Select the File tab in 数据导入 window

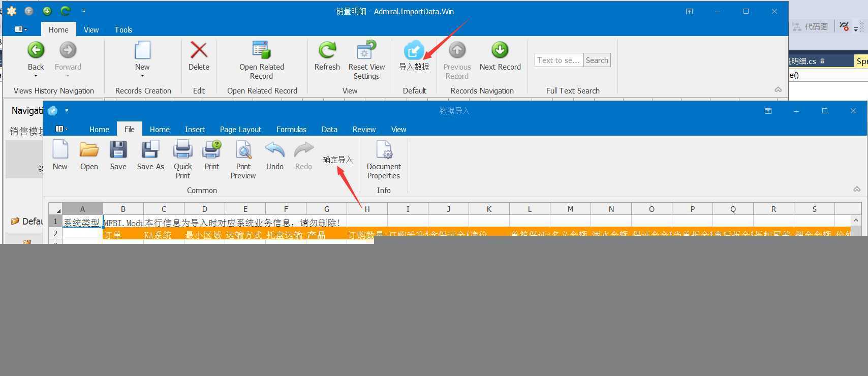[x=130, y=129]
